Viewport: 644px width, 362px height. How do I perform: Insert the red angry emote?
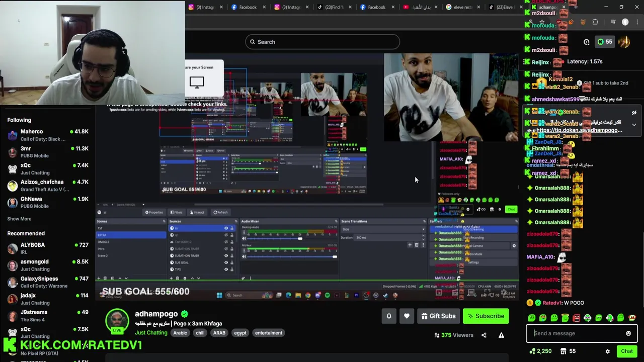click(577, 318)
